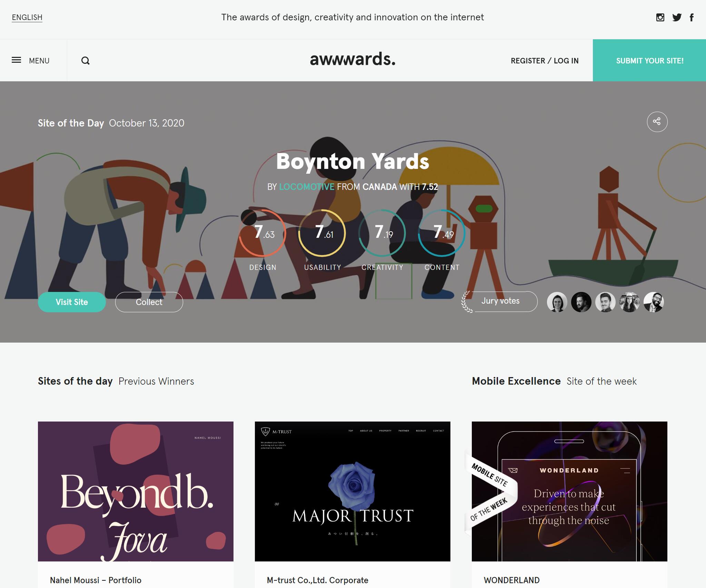Click the hamburger menu icon
The height and width of the screenshot is (588, 706).
pyautogui.click(x=17, y=60)
